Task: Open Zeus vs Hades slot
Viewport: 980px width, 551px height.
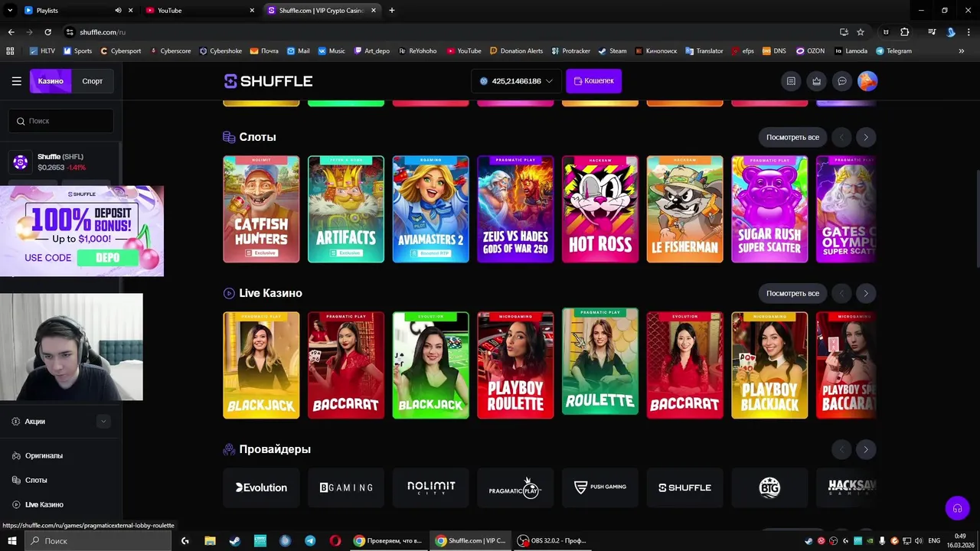Action: (x=515, y=209)
